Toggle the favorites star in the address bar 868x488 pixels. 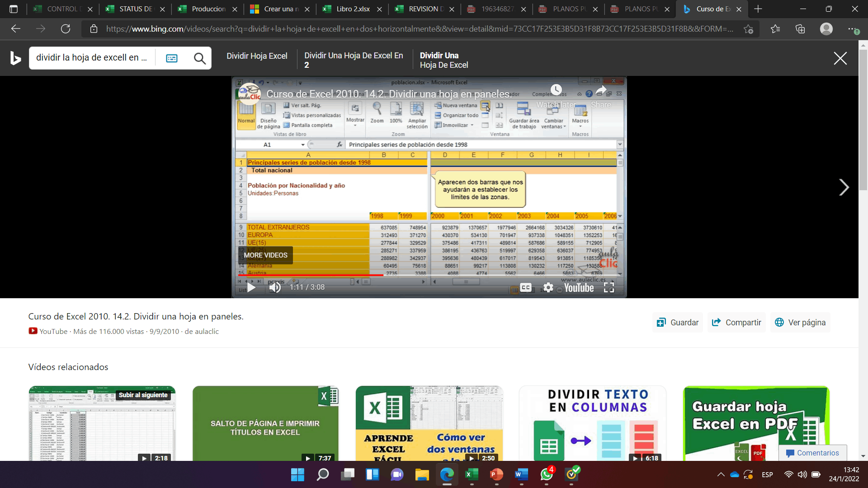pyautogui.click(x=749, y=28)
